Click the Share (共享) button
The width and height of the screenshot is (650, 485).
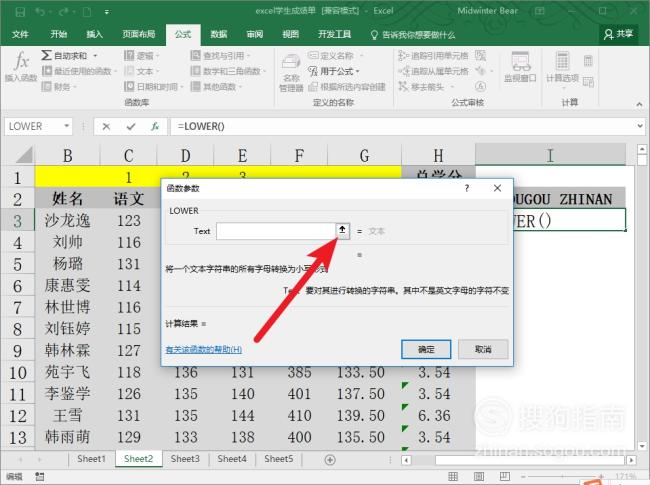(x=618, y=34)
